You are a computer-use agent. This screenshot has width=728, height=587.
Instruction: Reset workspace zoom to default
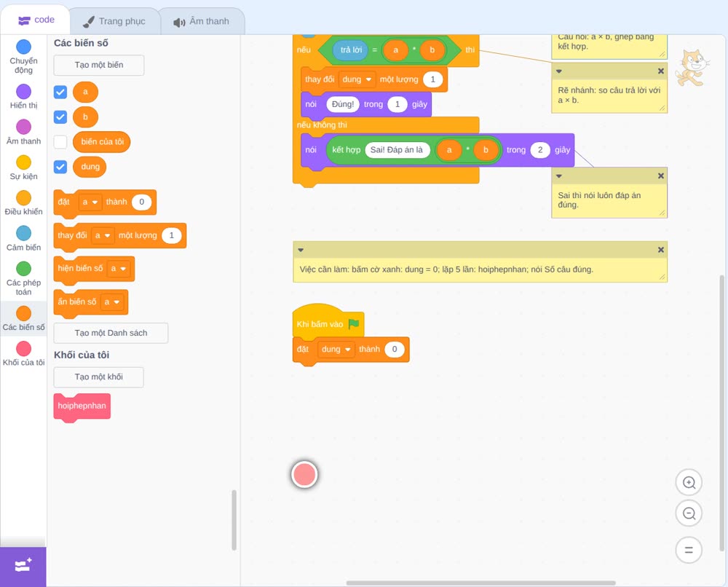coord(689,550)
